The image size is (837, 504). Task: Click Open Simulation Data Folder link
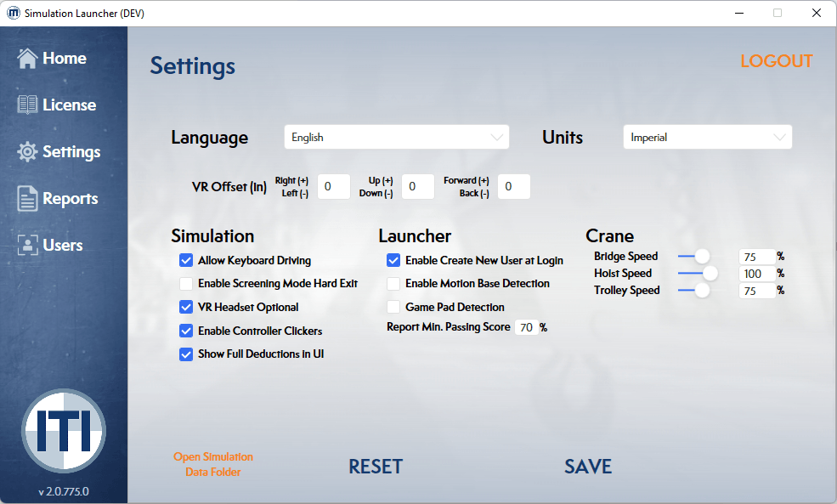click(x=212, y=462)
